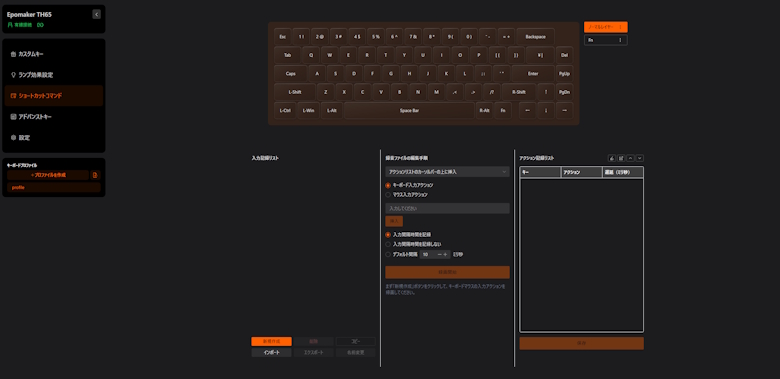Click the 名前変更 button
Screen dimensions: 780x379
pos(355,353)
